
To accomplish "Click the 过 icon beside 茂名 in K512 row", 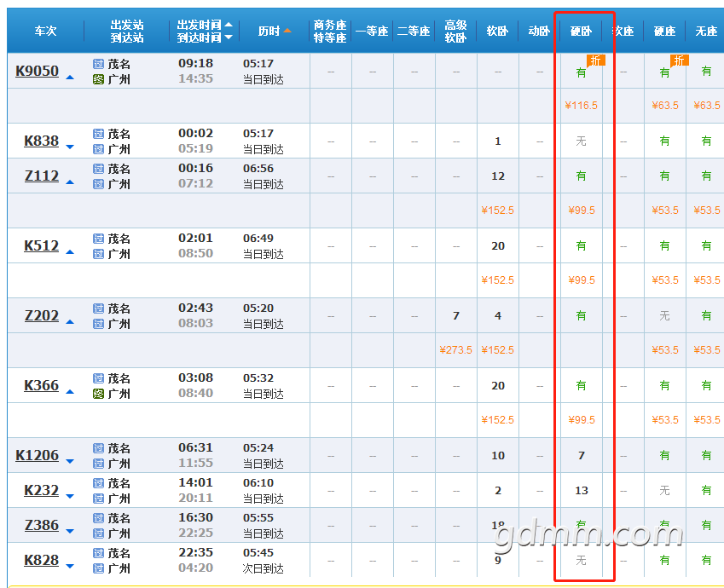I will [x=98, y=239].
